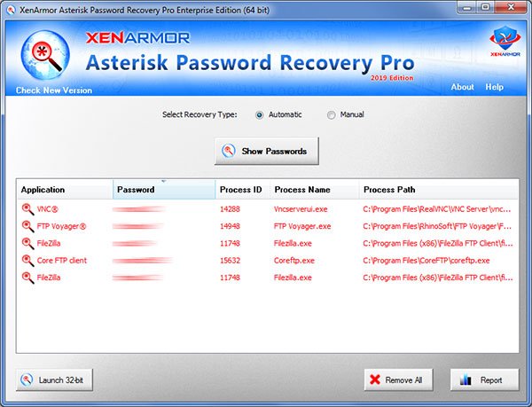This screenshot has height=407, width=532.
Task: Click the CoreFTP coreftp.exe process path
Action: tap(426, 261)
